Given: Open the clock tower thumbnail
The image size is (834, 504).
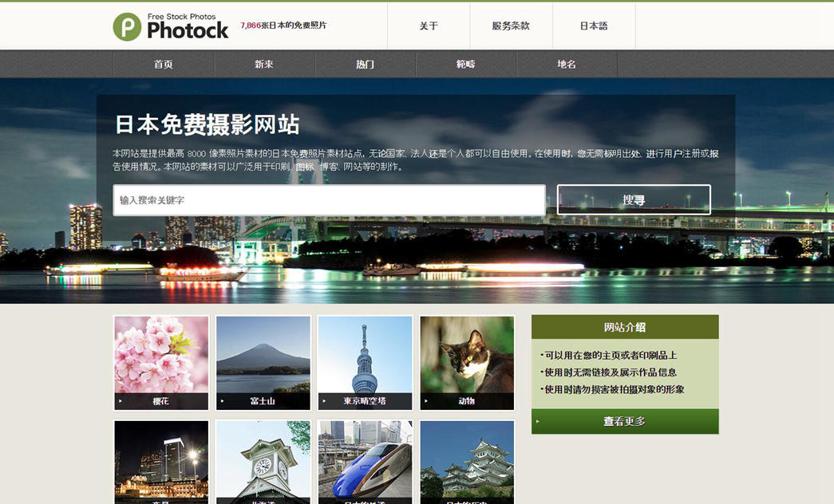Looking at the screenshot, I should point(263,462).
